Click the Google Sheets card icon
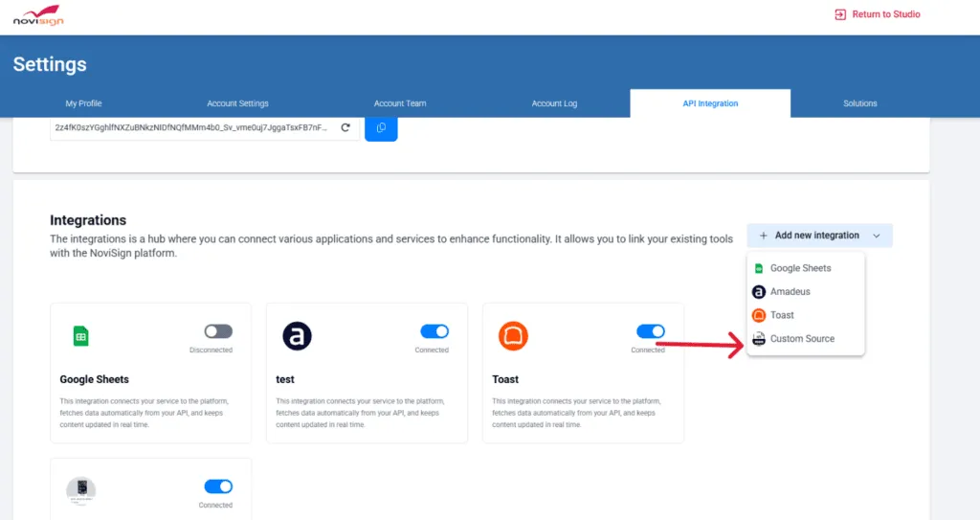Viewport: 980px width, 520px height. tap(81, 336)
